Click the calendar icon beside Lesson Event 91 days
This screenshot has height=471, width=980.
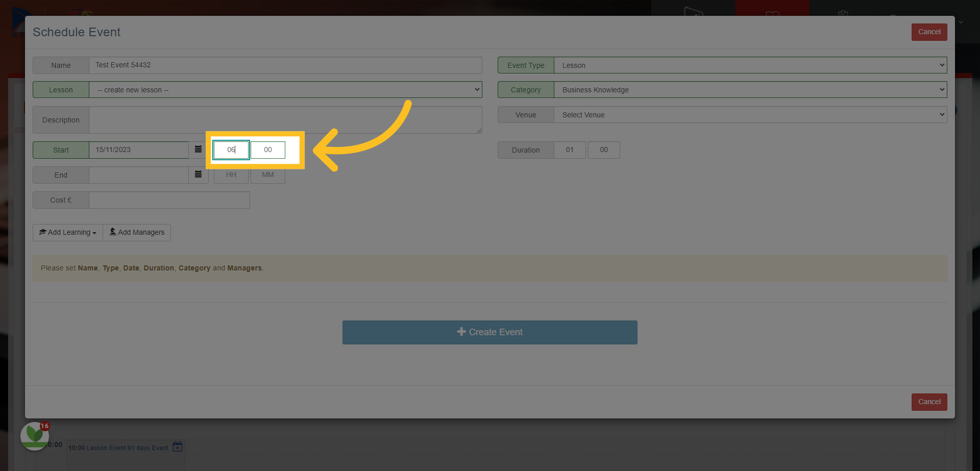click(x=178, y=447)
